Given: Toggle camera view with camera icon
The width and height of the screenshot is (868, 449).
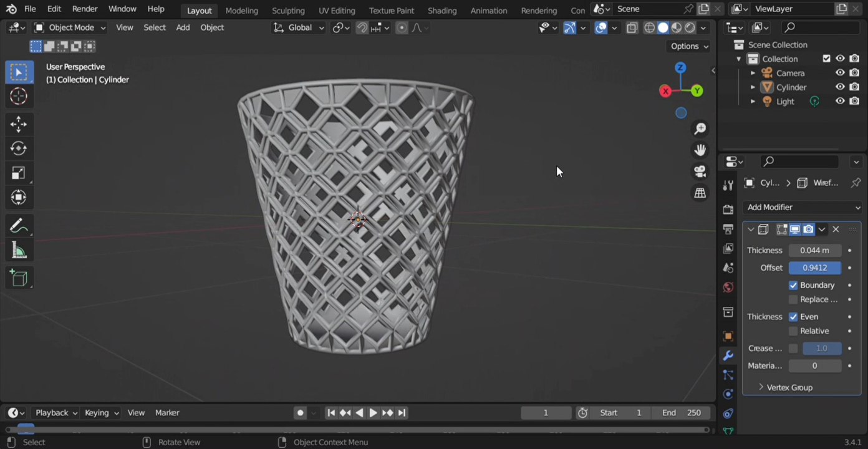Looking at the screenshot, I should [x=700, y=171].
